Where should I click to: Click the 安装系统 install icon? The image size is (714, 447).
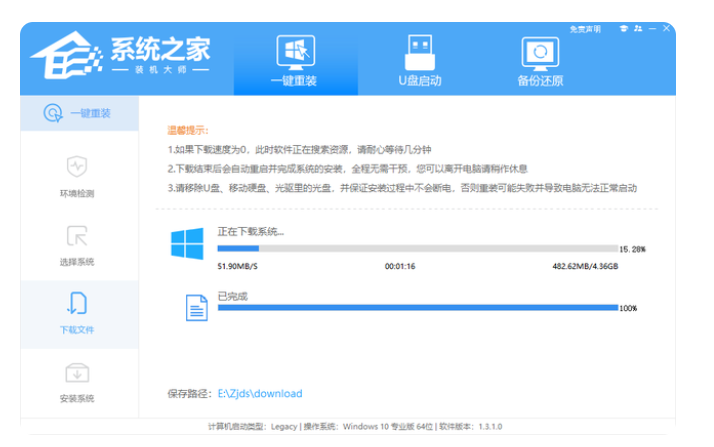[77, 373]
